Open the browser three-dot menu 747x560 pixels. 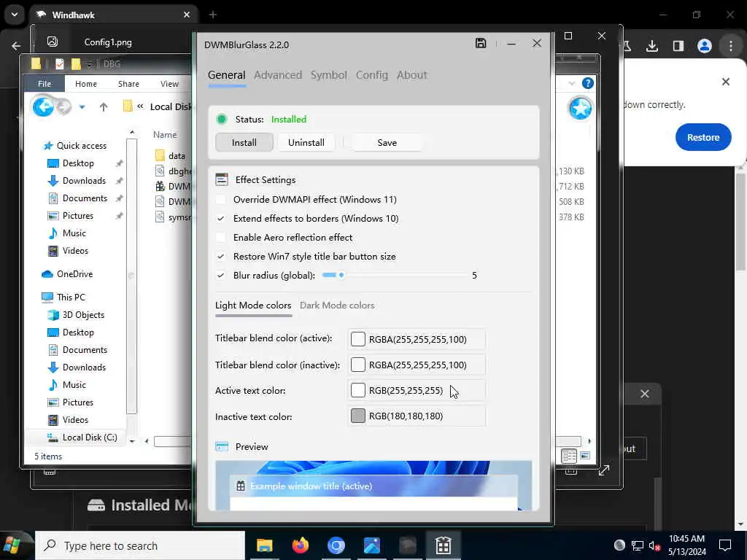pyautogui.click(x=730, y=46)
